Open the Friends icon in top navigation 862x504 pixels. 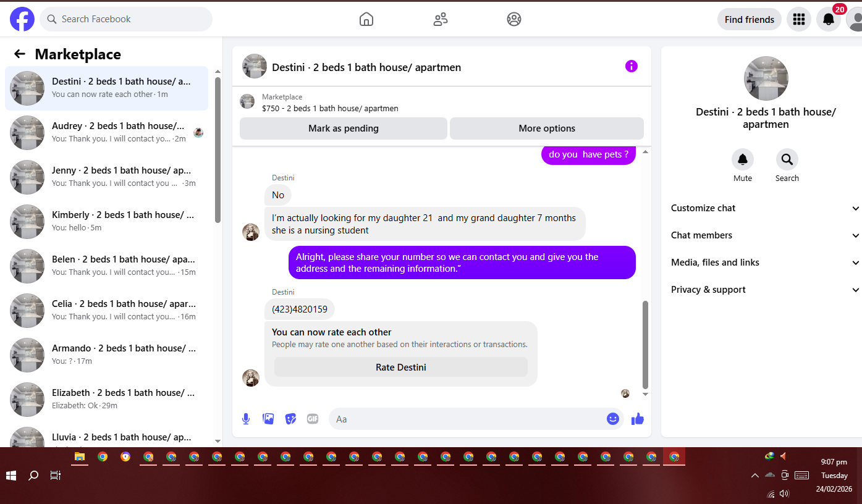tap(441, 19)
